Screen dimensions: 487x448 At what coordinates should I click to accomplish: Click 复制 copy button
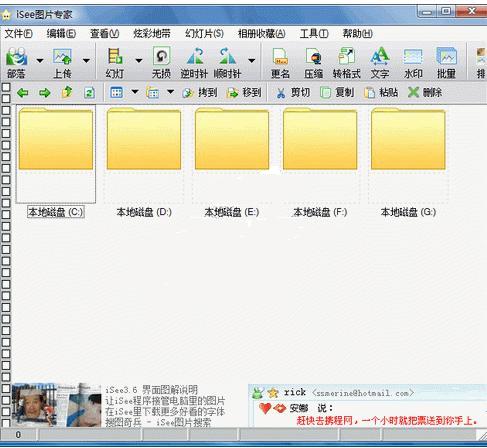pyautogui.click(x=337, y=93)
